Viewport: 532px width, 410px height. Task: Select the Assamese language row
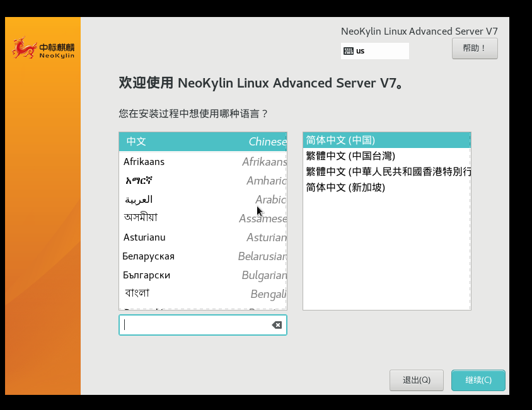click(x=203, y=219)
